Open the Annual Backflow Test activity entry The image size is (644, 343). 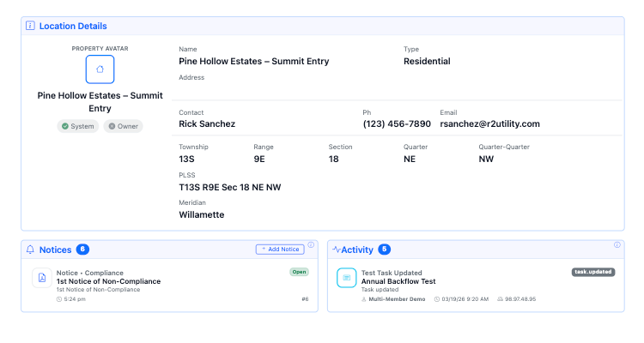[x=397, y=281]
